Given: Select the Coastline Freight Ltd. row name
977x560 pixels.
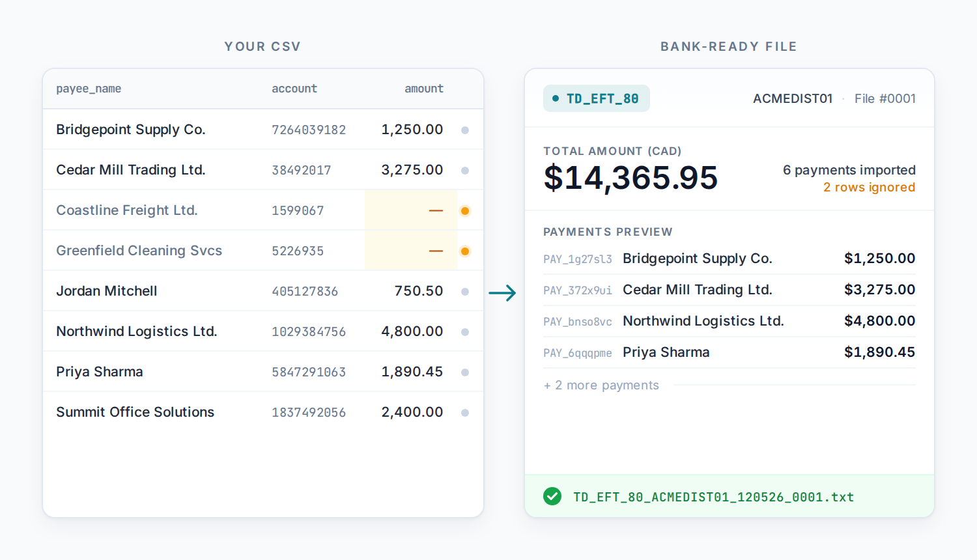Looking at the screenshot, I should pyautogui.click(x=127, y=210).
